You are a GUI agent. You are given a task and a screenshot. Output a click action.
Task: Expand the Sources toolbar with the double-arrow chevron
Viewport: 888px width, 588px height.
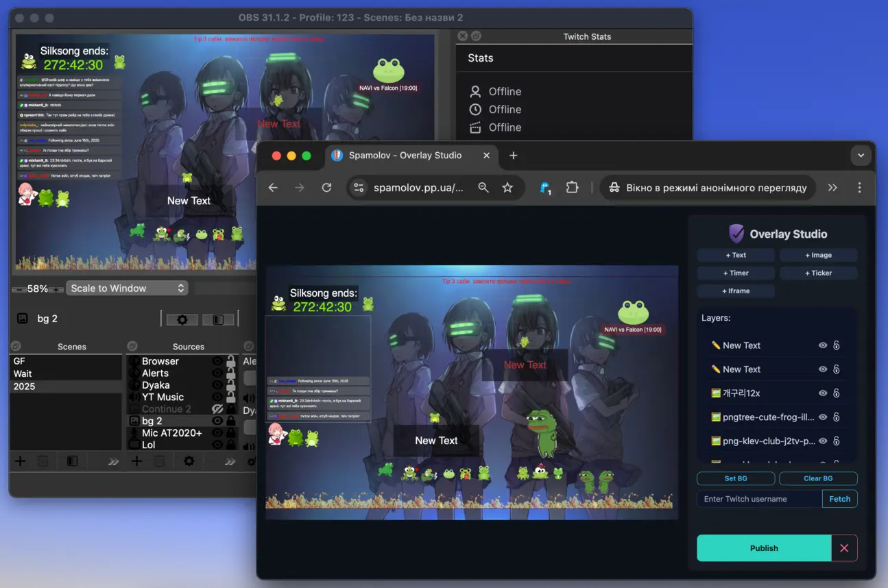point(229,461)
